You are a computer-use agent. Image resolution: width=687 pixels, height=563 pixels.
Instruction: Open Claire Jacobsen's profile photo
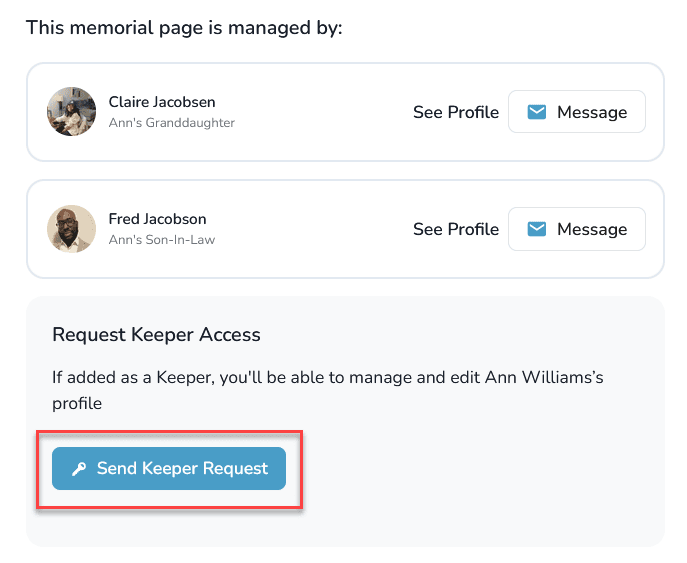tap(71, 112)
